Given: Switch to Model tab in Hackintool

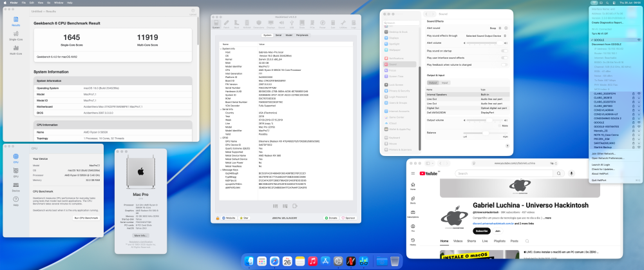Looking at the screenshot, I should point(289,35).
